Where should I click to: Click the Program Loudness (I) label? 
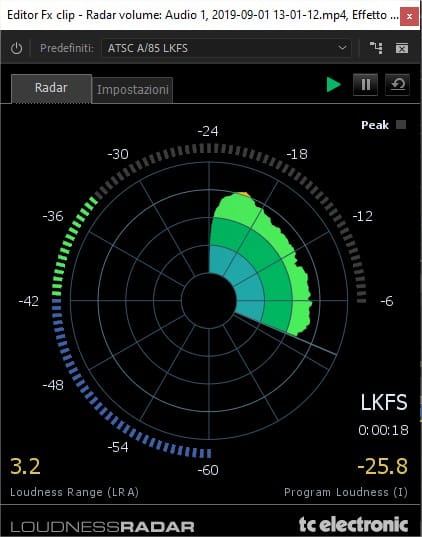coord(346,492)
